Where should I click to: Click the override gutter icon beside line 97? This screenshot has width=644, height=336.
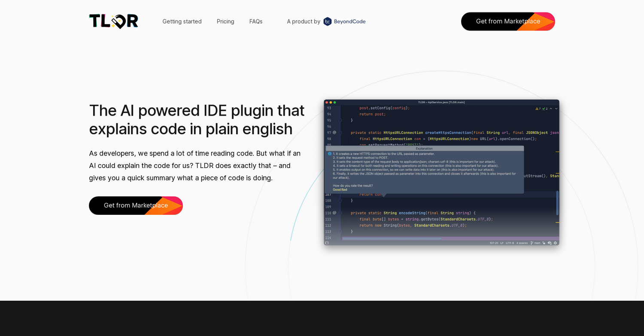coord(335,133)
